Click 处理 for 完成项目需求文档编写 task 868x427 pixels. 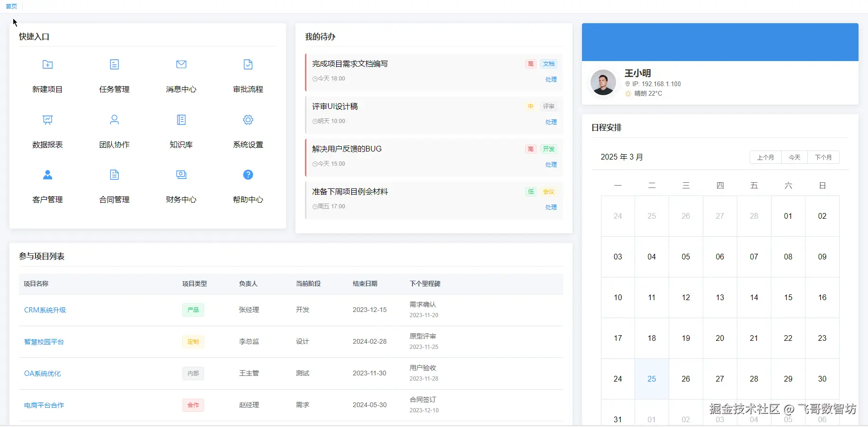point(551,79)
